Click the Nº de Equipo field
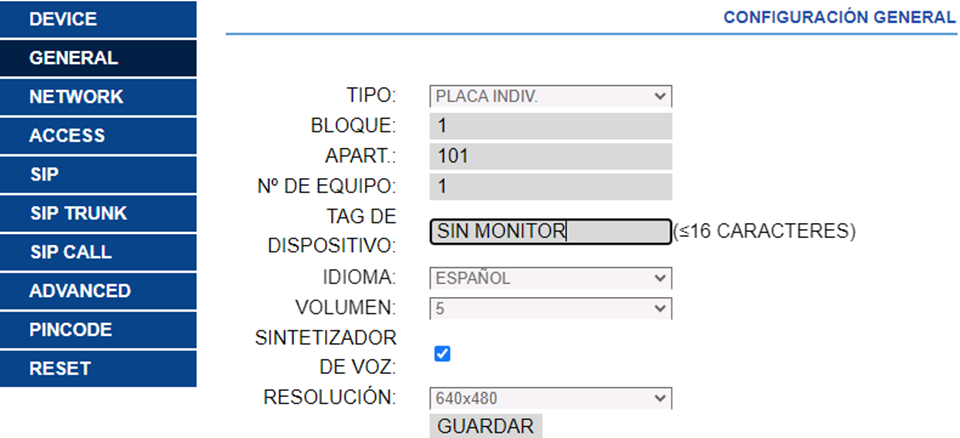This screenshot has height=438, width=960. 550,187
